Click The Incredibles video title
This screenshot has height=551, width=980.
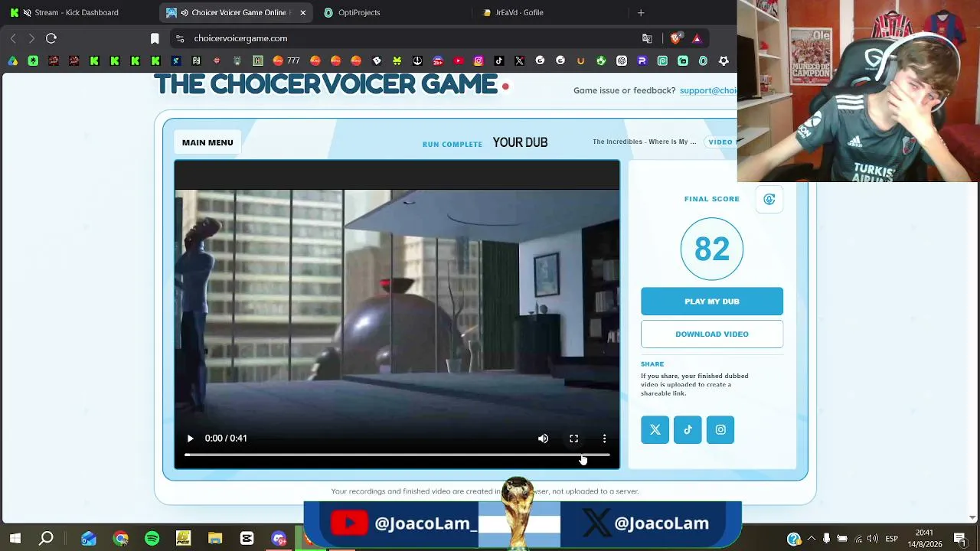point(645,142)
